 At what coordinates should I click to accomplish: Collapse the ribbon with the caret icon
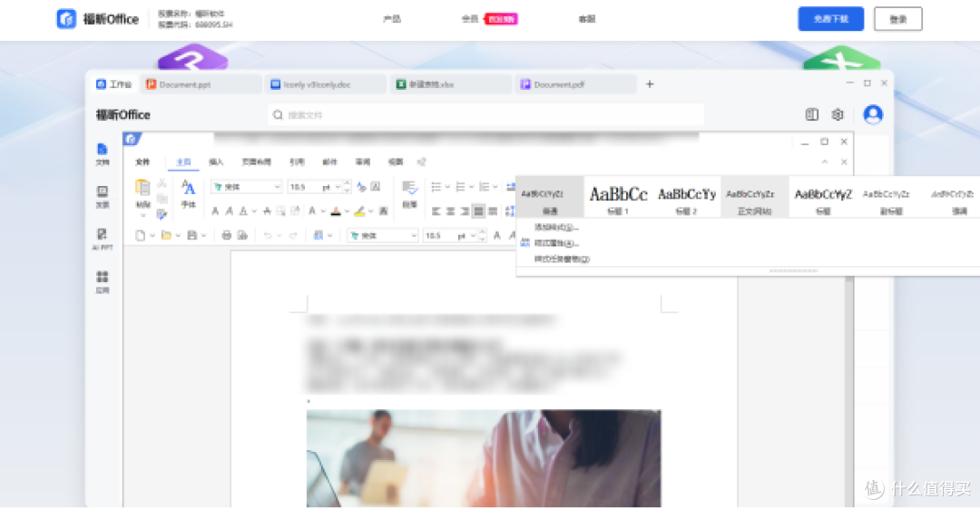pyautogui.click(x=824, y=162)
